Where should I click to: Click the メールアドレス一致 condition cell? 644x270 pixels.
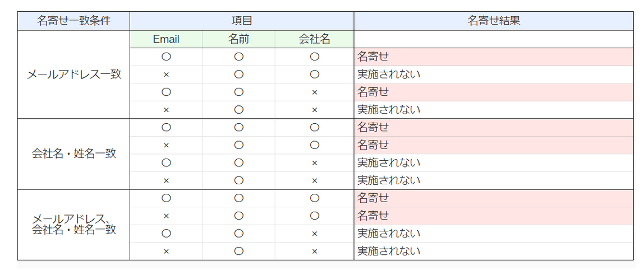[x=73, y=75]
